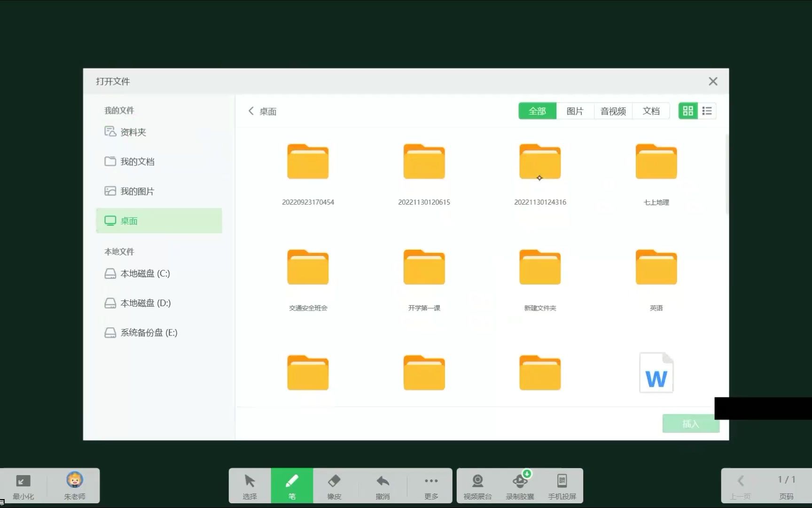Click the 撤销 undo icon

[383, 485]
